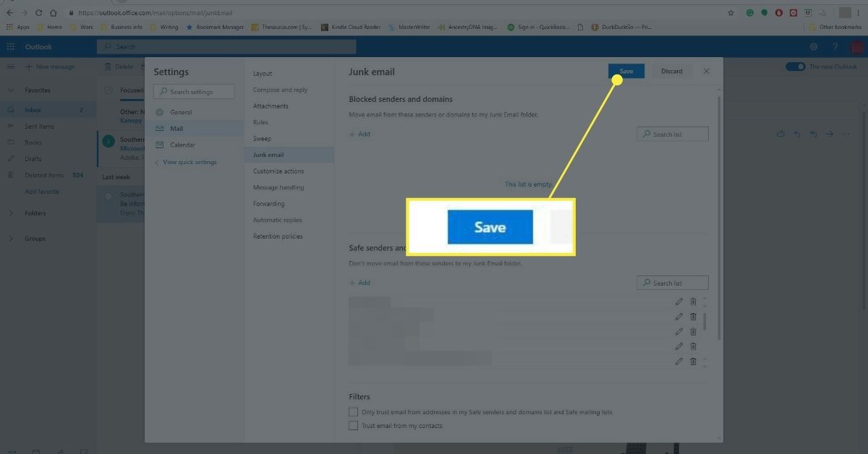Open Retention policies settings
Viewport: 868px width, 454px height.
pyautogui.click(x=278, y=236)
